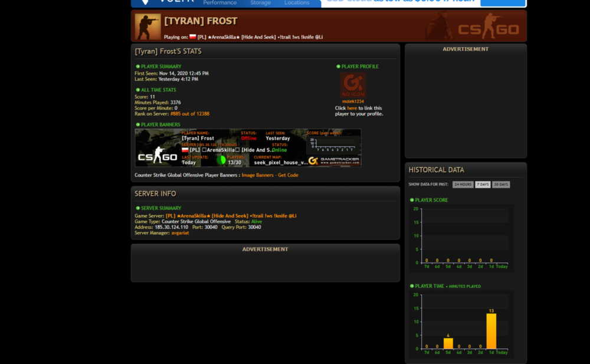Click the "[Tyran] Frost'S STATS" heading
The width and height of the screenshot is (590, 364).
[168, 51]
